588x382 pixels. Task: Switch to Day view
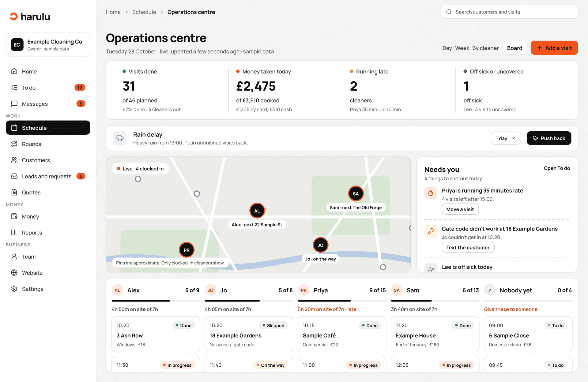[447, 48]
